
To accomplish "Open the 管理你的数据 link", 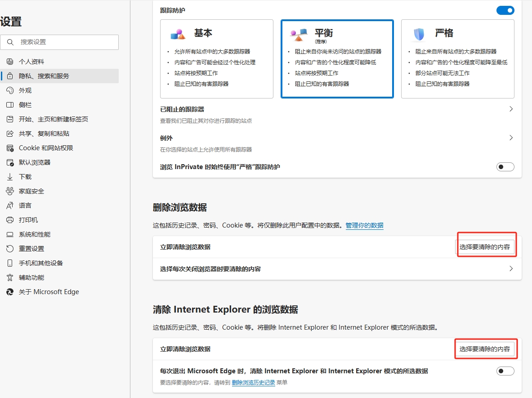I will pyautogui.click(x=364, y=225).
